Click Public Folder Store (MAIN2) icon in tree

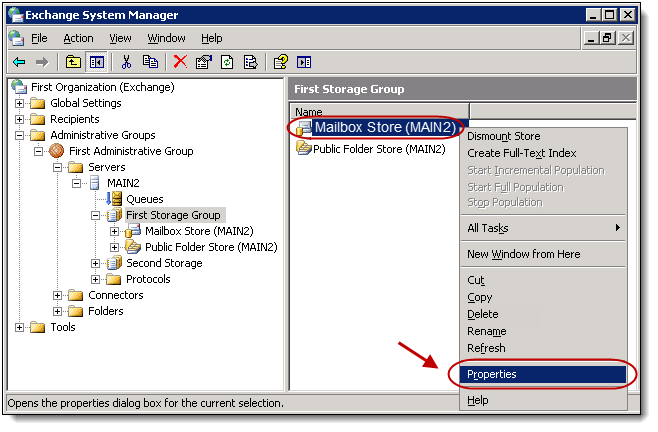(x=133, y=247)
